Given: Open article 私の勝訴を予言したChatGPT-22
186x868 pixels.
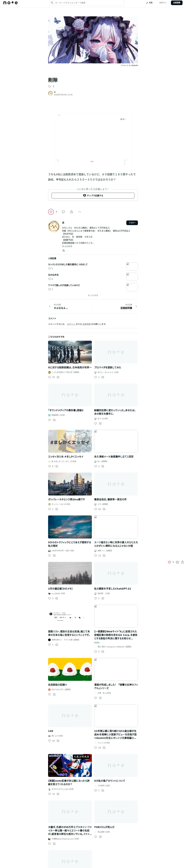Looking at the screenshot, I should tap(112, 589).
